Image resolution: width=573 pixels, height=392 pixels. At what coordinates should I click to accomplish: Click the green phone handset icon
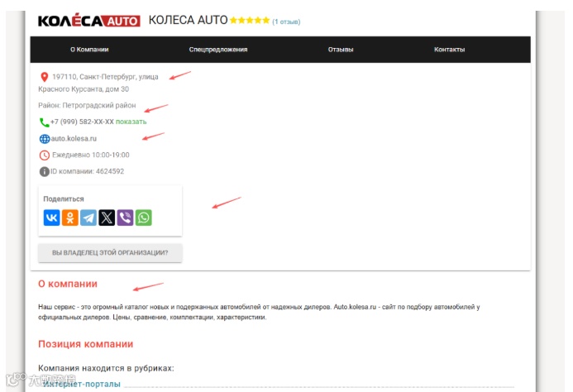click(44, 122)
